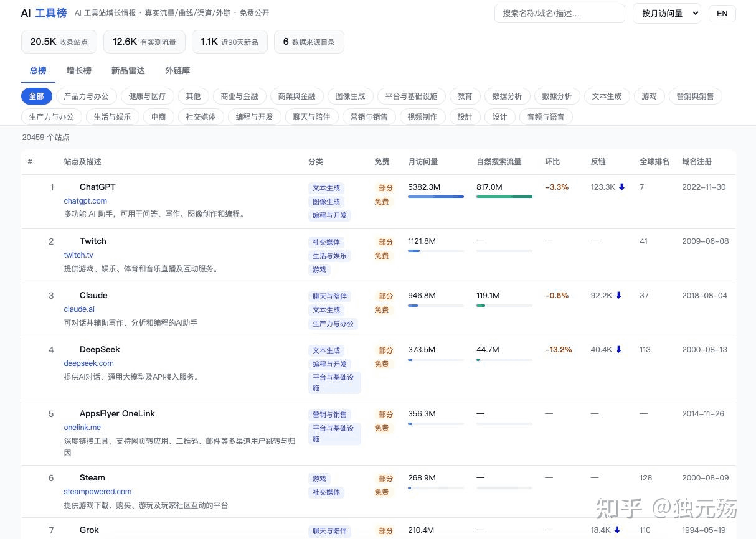Switch language with the EN button
Image resolution: width=756 pixels, height=539 pixels.
click(722, 13)
